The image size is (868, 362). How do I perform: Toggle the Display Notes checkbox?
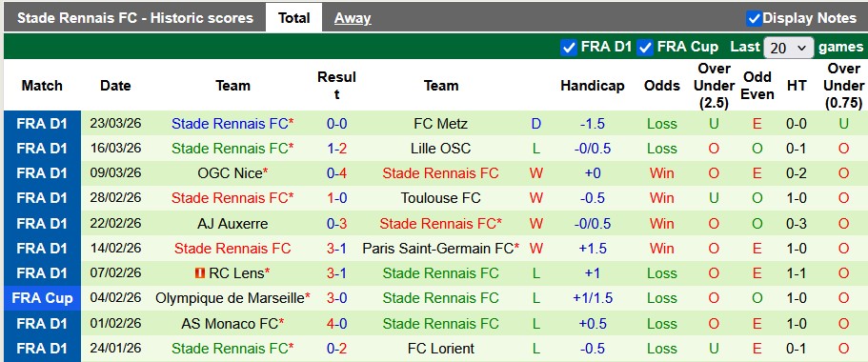pos(754,18)
